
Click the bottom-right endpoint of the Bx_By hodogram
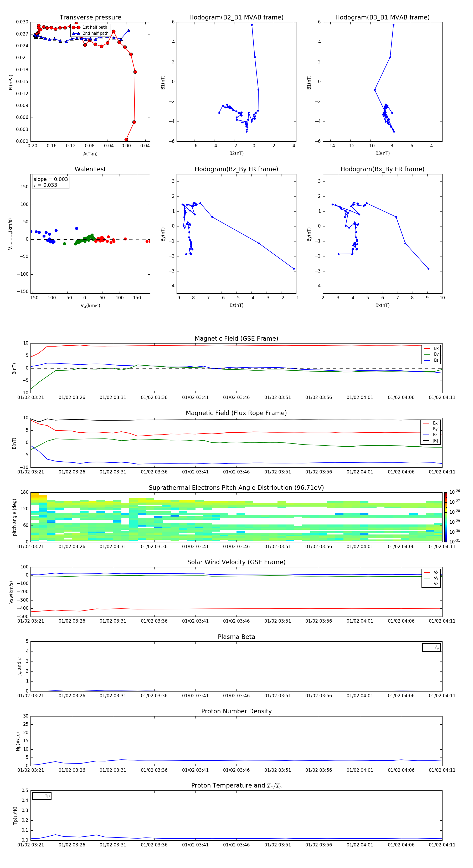coord(428,269)
